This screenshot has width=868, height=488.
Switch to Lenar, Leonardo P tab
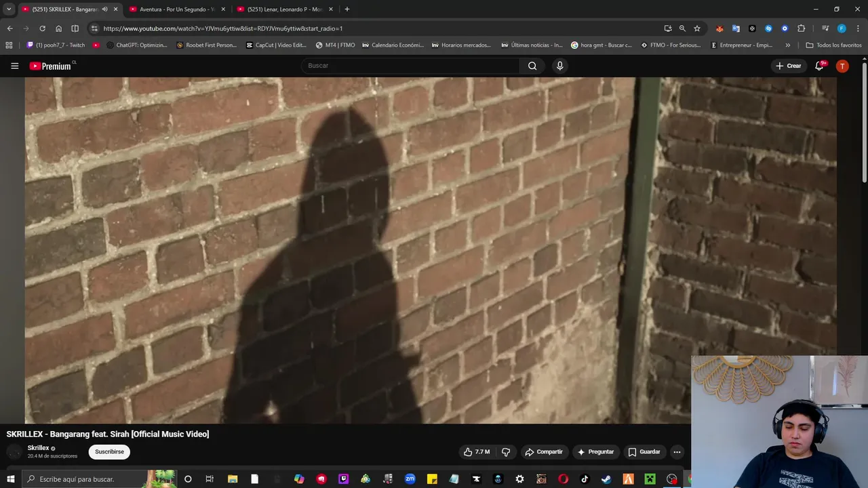click(x=283, y=9)
